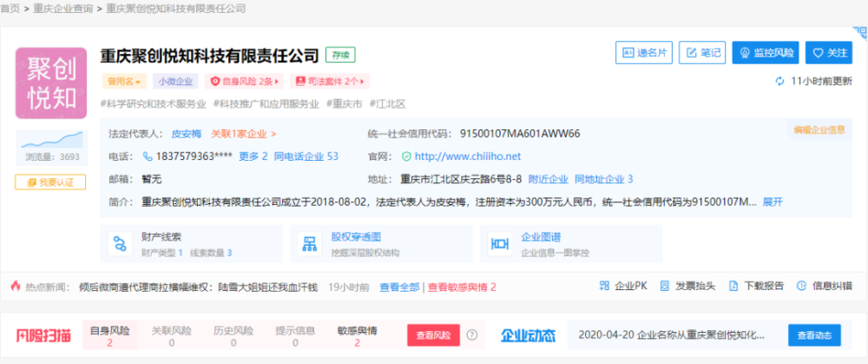Click the #科学研究和技术服务业 hashtag
The image size is (868, 364).
(x=154, y=103)
